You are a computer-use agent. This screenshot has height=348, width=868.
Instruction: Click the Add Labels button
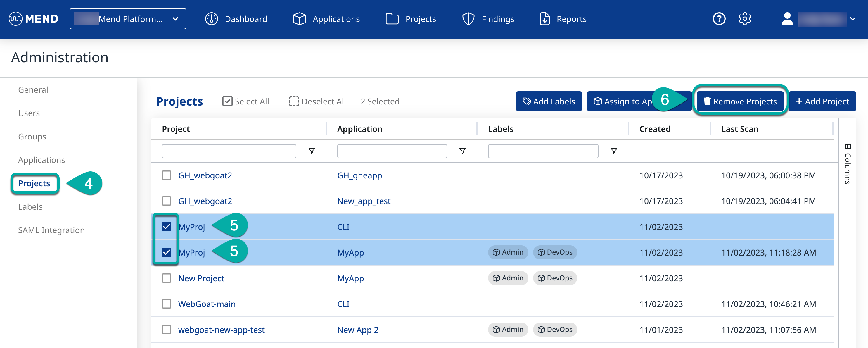point(549,101)
